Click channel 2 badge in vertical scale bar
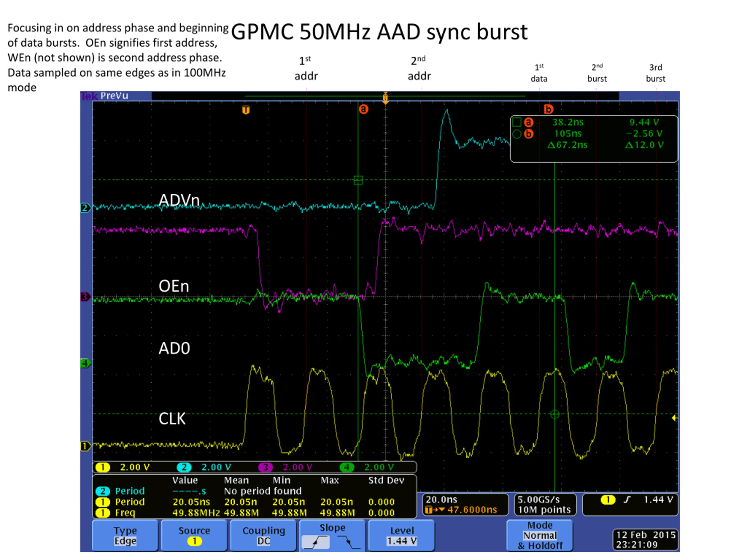The height and width of the screenshot is (560, 747). (184, 467)
